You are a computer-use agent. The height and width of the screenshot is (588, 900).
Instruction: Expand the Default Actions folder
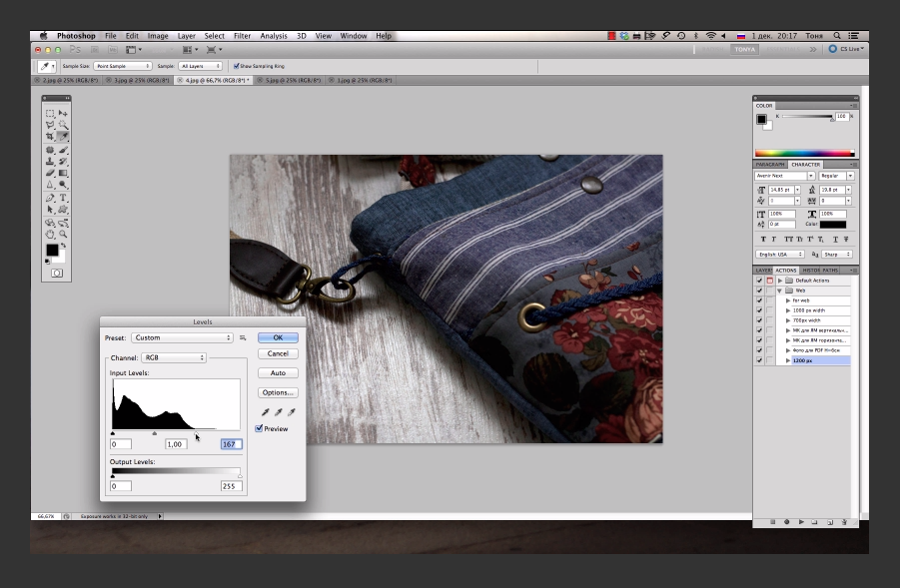pos(779,281)
